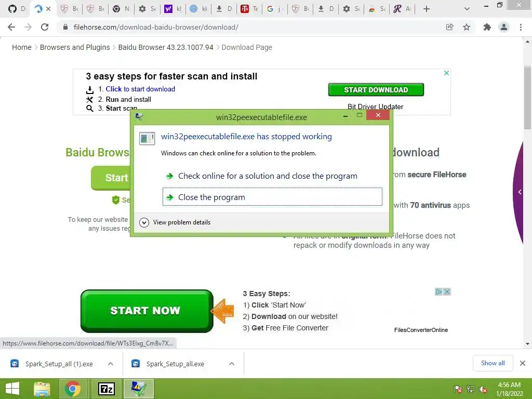Expand the purple side panel arrow
This screenshot has width=532, height=399.
[x=520, y=192]
